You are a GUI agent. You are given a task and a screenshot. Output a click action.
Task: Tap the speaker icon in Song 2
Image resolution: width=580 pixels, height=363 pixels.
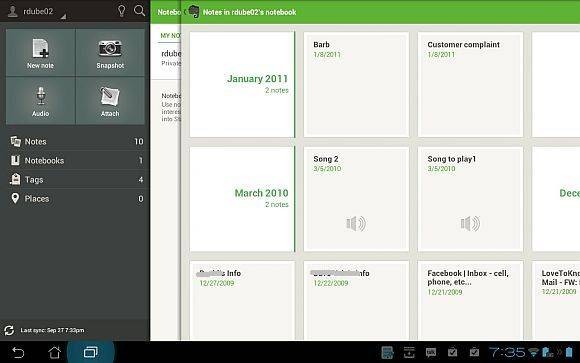356,223
